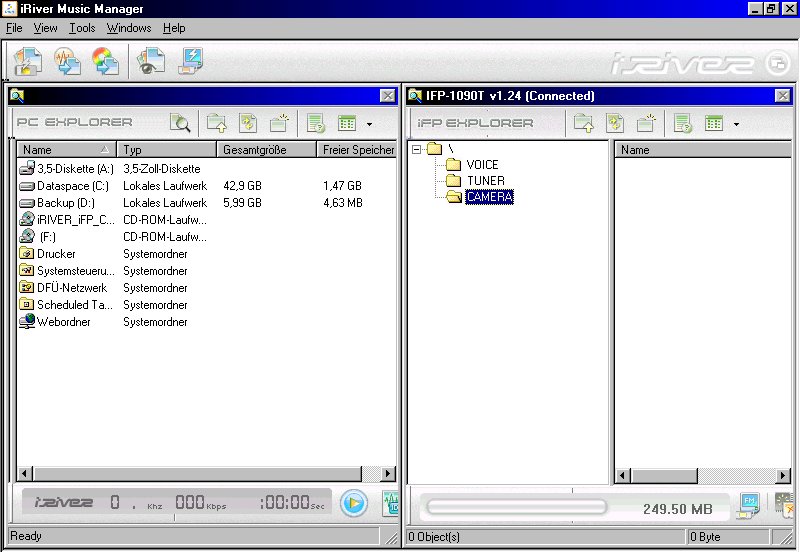The height and width of the screenshot is (552, 800).
Task: Open the view dropdown arrow in iFP Explorer
Action: point(736,124)
